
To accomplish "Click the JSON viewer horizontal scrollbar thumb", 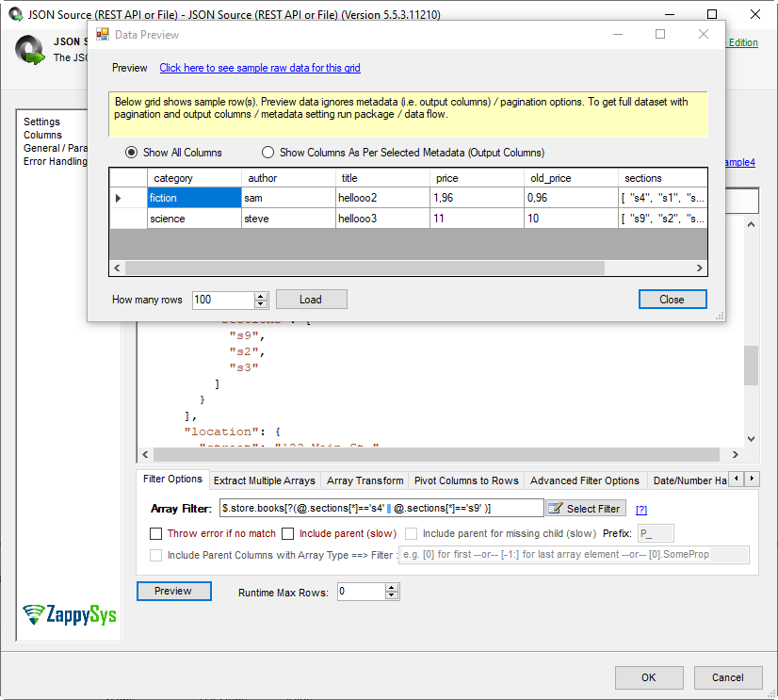I will pyautogui.click(x=437, y=454).
